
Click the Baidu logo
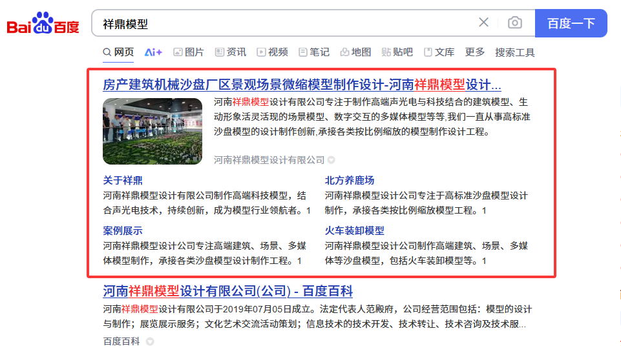click(x=43, y=23)
